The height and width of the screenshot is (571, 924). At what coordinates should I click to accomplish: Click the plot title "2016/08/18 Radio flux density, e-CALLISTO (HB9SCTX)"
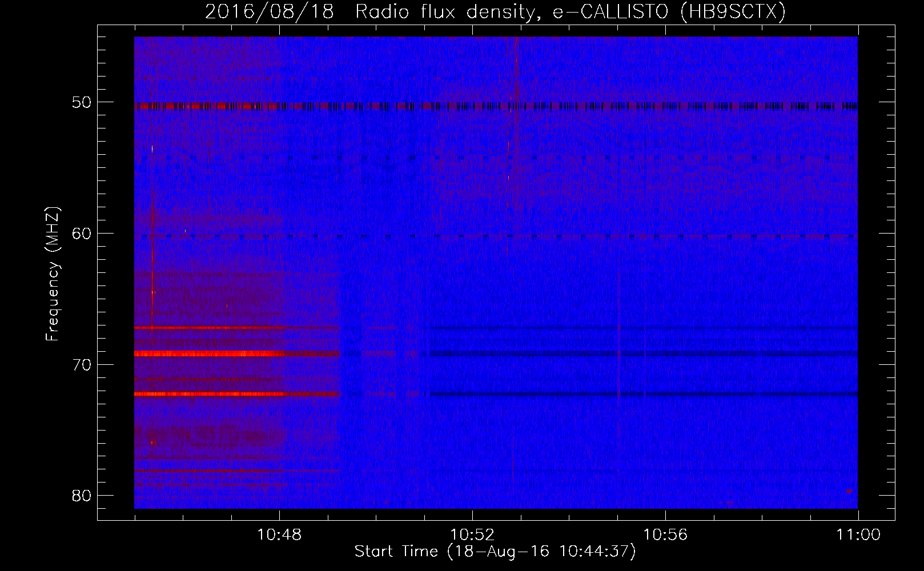[495, 11]
